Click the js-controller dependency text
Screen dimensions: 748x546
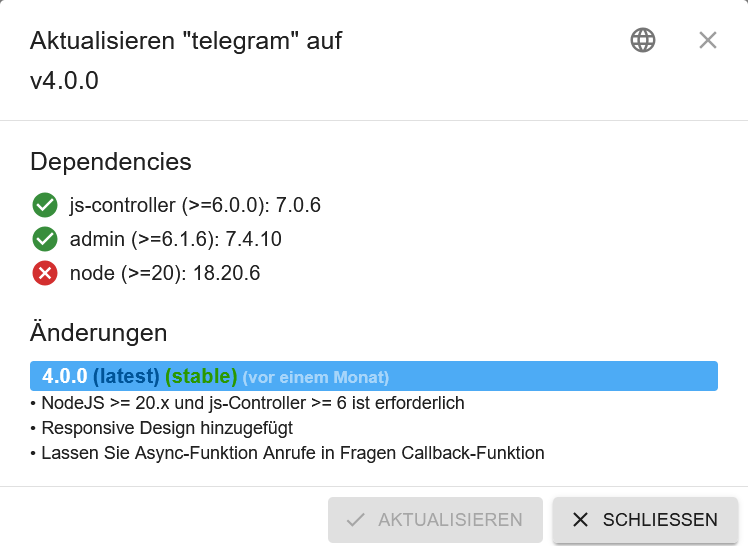coord(195,206)
